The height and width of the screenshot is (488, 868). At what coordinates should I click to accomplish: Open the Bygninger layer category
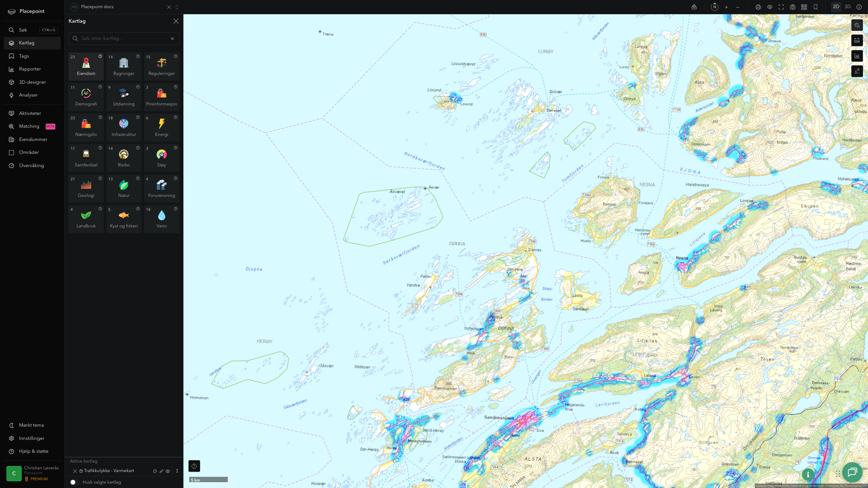[124, 66]
